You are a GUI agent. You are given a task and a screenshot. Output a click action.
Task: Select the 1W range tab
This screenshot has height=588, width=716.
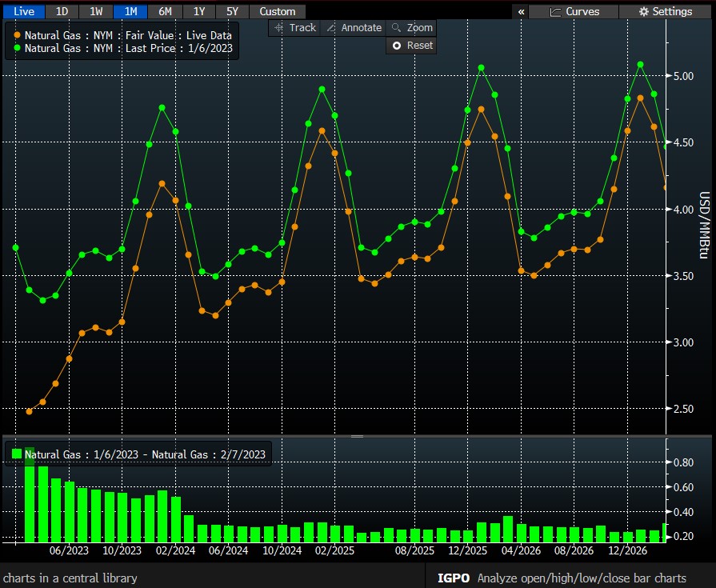pyautogui.click(x=96, y=11)
